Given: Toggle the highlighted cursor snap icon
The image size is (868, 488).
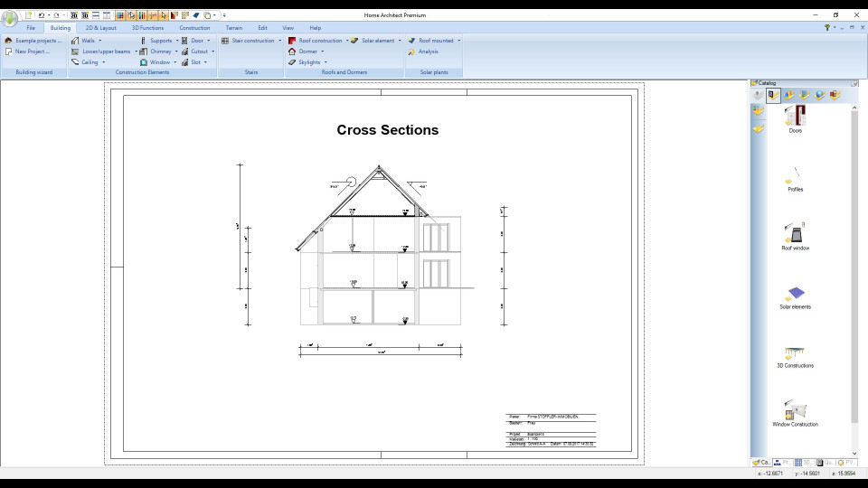Looking at the screenshot, I should (x=131, y=15).
